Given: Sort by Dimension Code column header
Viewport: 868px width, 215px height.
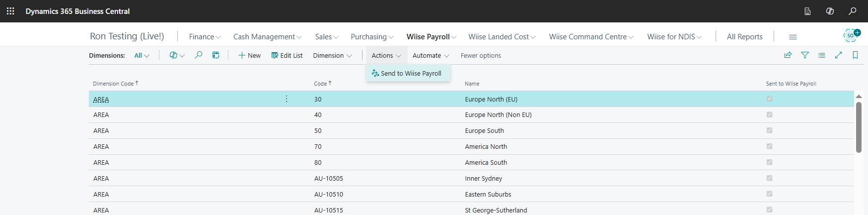Looking at the screenshot, I should coord(115,84).
